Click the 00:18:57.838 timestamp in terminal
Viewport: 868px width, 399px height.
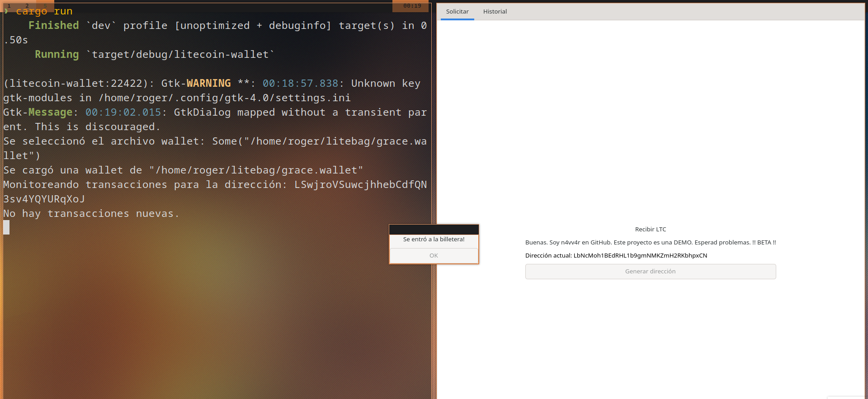tap(300, 84)
